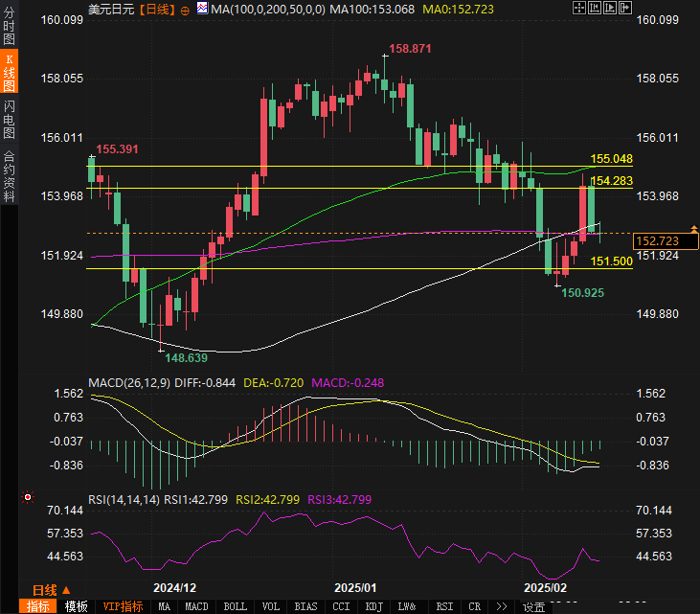Select the VOL indicator button
This screenshot has height=614, width=700.
[271, 606]
